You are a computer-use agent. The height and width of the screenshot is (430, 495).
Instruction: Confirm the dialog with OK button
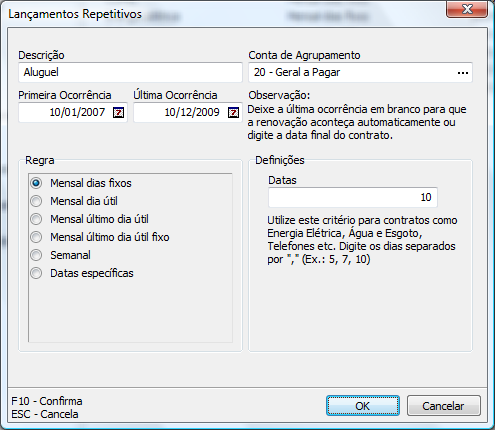tap(363, 406)
